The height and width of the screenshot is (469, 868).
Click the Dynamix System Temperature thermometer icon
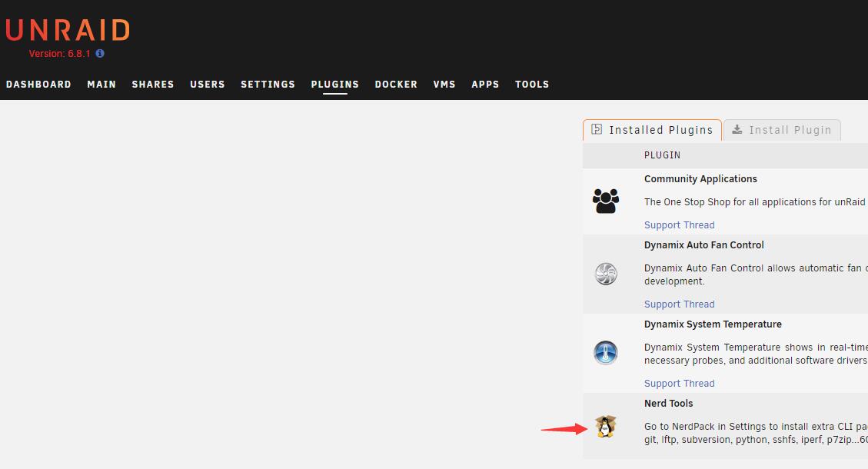(x=606, y=353)
